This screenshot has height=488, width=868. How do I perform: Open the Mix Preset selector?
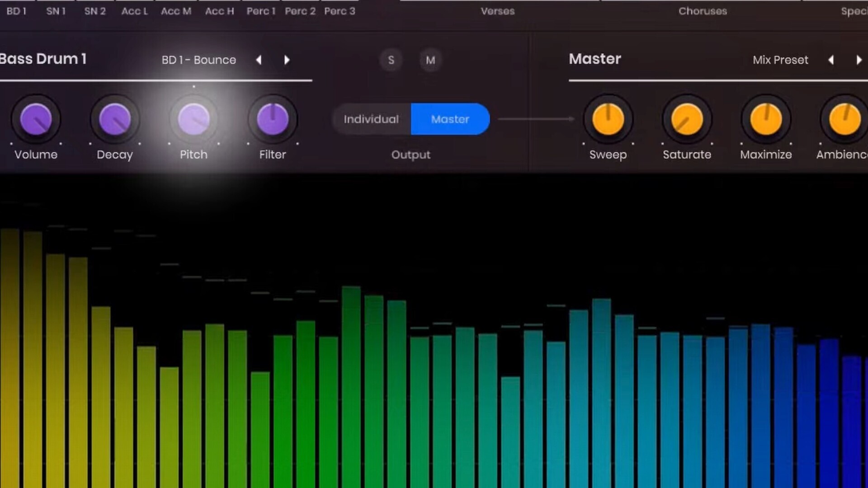point(780,60)
